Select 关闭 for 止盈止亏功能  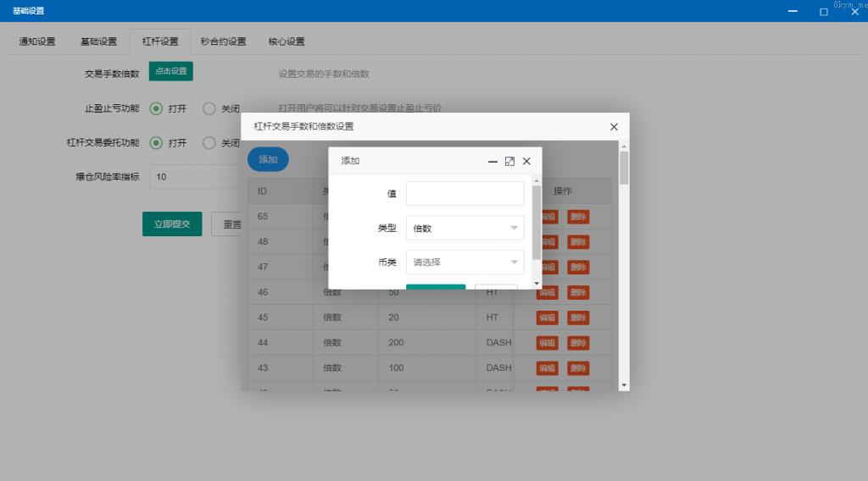(209, 108)
